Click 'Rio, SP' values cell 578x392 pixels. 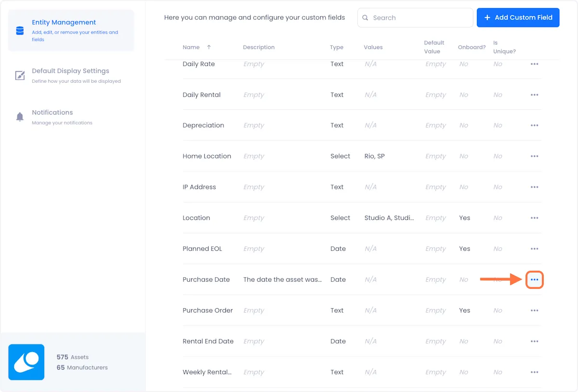pyautogui.click(x=374, y=156)
